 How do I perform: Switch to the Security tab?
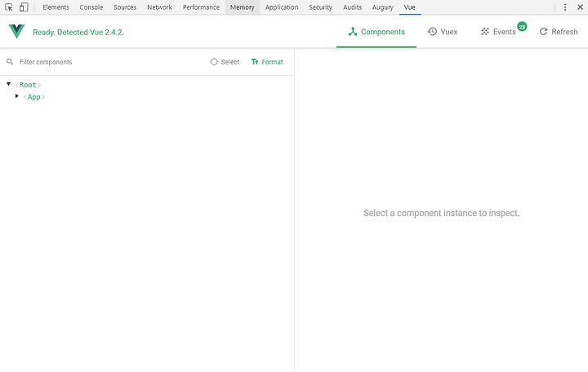[321, 7]
